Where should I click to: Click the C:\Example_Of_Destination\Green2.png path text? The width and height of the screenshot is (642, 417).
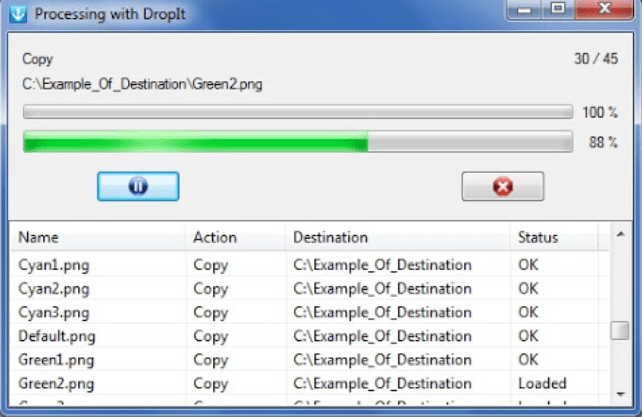(142, 84)
